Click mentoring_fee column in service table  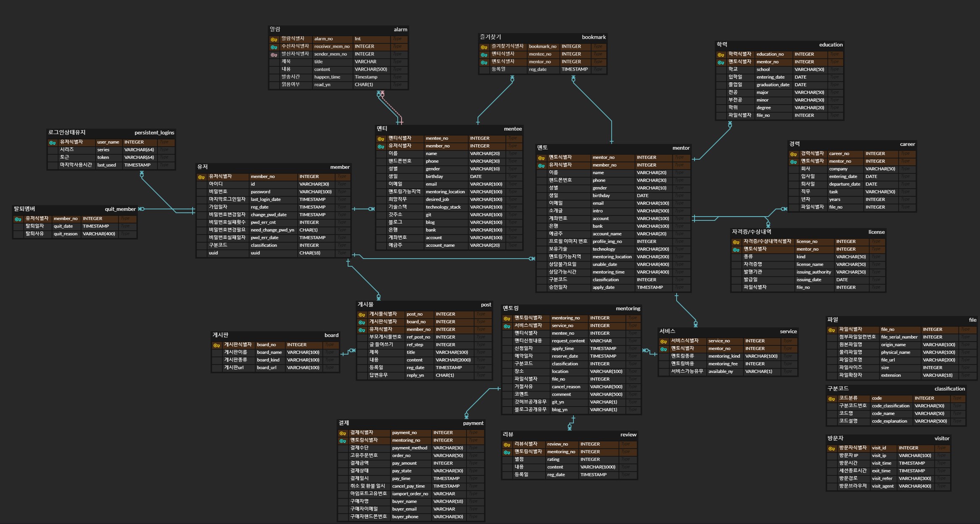pos(723,364)
